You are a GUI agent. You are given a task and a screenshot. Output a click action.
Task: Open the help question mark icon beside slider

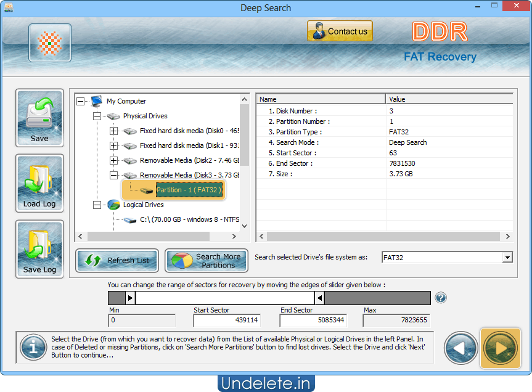pyautogui.click(x=440, y=298)
